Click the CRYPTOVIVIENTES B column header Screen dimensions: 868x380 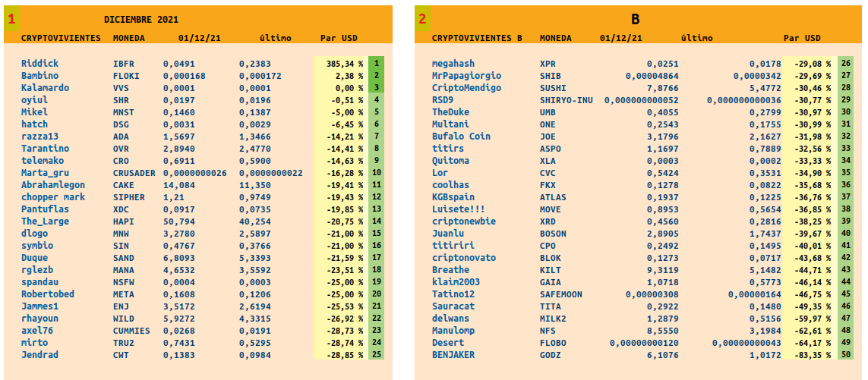point(477,37)
